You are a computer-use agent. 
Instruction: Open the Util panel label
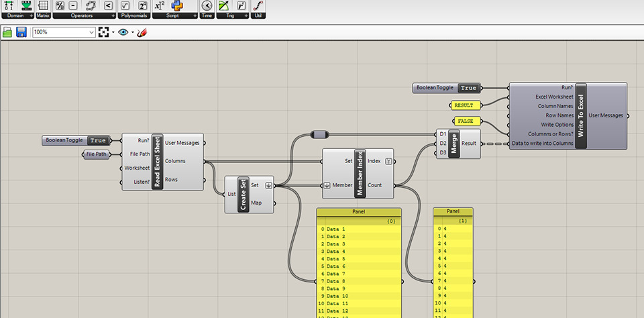click(258, 15)
